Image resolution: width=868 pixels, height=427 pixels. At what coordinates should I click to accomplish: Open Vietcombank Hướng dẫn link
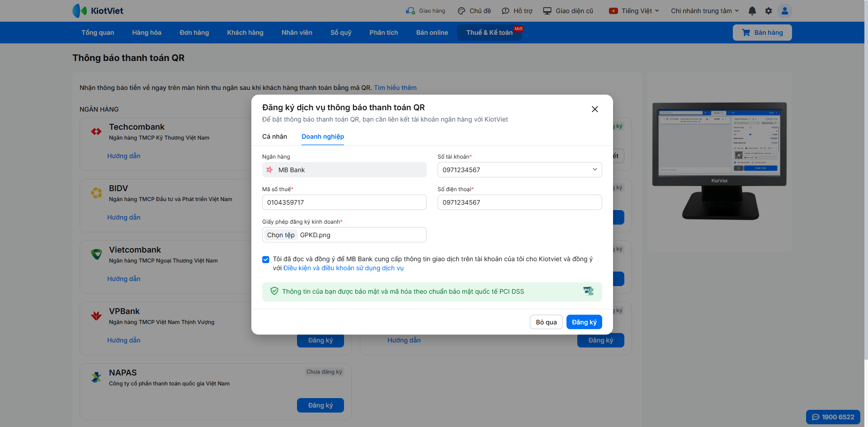click(x=124, y=279)
